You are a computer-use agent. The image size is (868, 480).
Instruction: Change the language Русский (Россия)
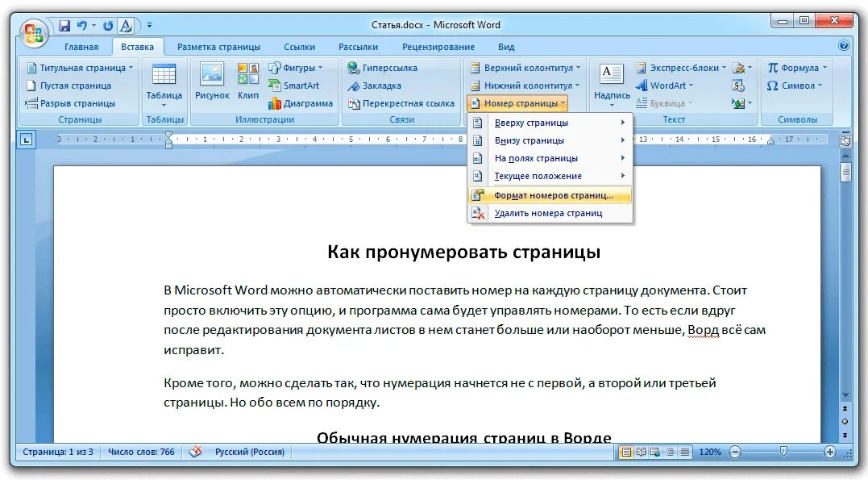pos(250,452)
